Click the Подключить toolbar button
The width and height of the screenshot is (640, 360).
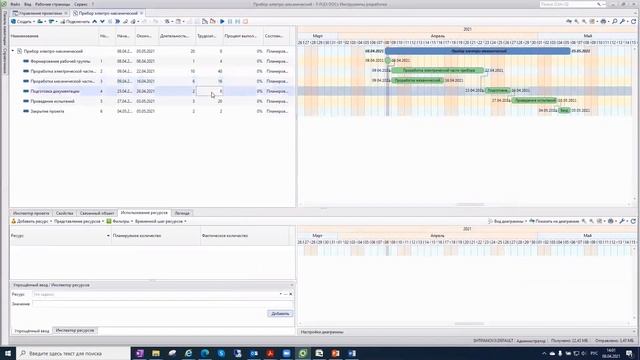click(75, 21)
